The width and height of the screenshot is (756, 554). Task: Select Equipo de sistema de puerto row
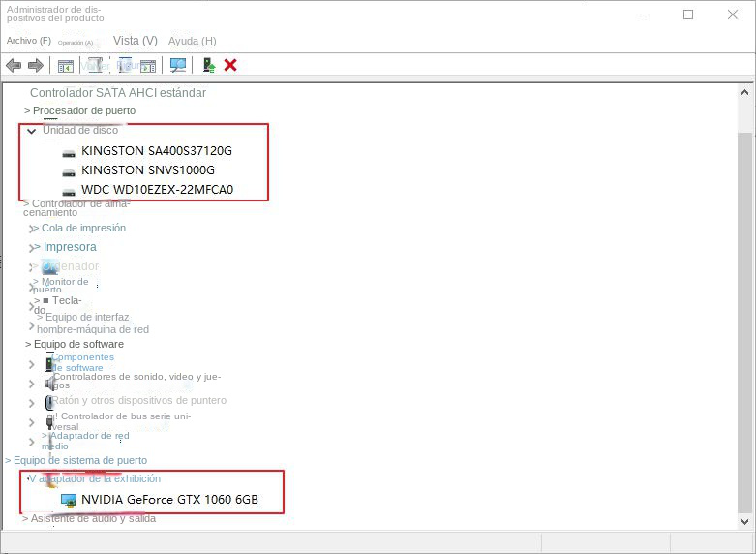(x=76, y=460)
